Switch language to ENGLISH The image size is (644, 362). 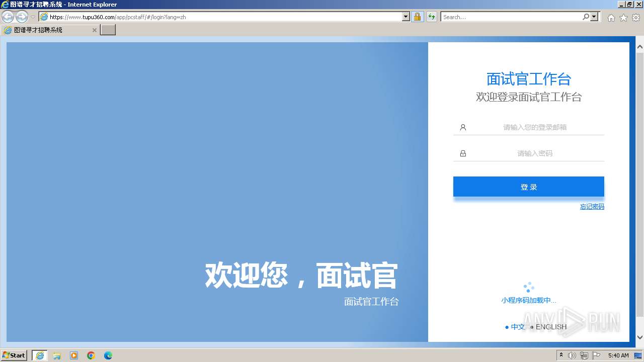pyautogui.click(x=551, y=327)
